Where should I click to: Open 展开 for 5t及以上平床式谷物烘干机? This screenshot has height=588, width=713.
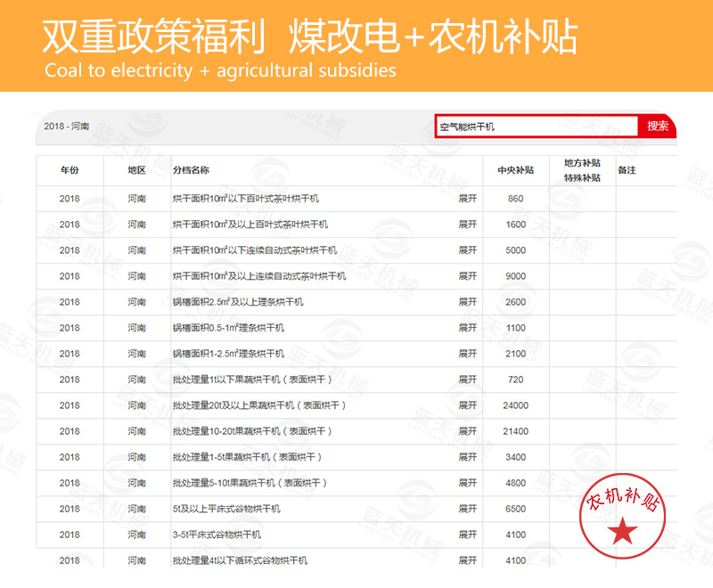468,509
